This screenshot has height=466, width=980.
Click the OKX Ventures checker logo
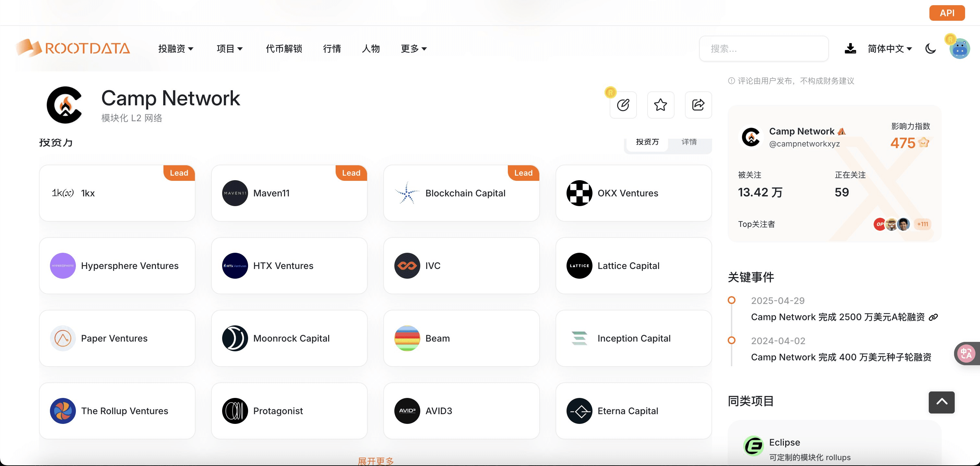pyautogui.click(x=580, y=193)
